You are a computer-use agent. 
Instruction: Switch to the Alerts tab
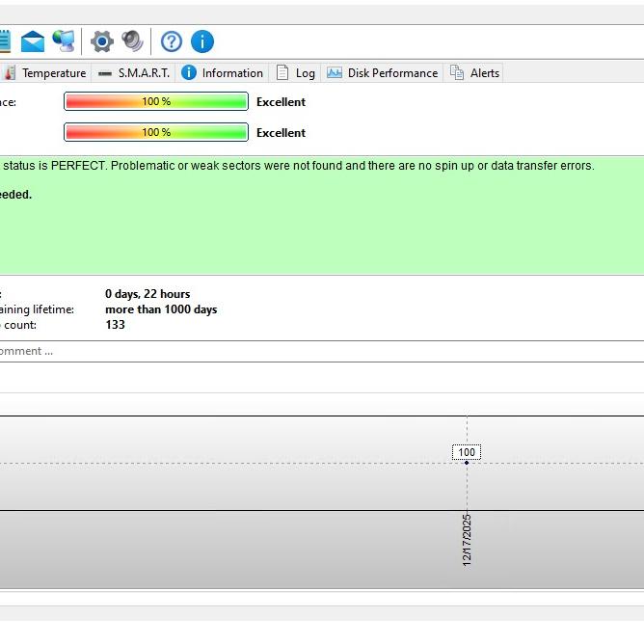coord(475,73)
